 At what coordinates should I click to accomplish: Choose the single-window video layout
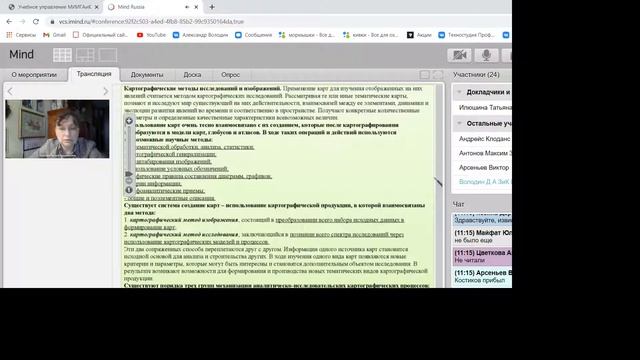click(x=108, y=55)
